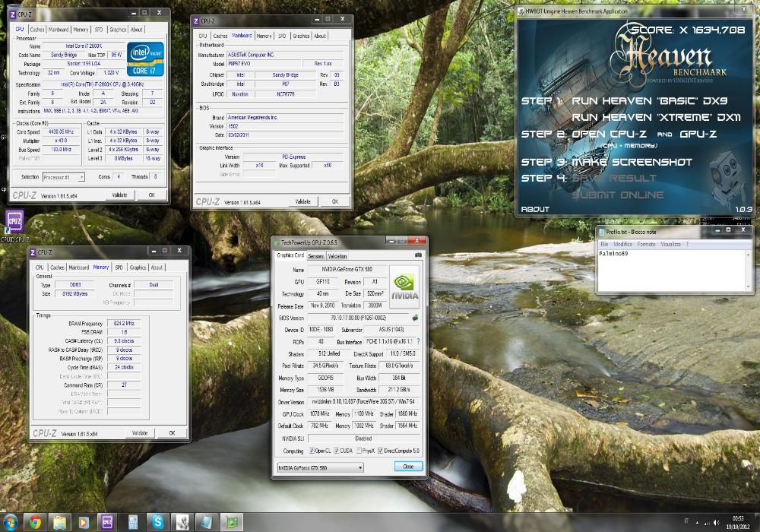Screen dimensions: 760x532
Task: Click the "Palmino89" text in Notepad
Action: 613,253
